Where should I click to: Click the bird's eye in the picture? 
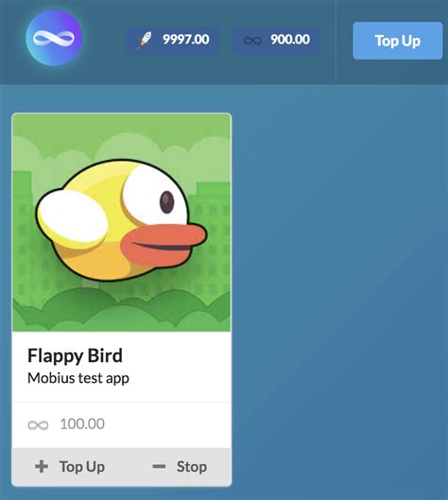[x=166, y=202]
